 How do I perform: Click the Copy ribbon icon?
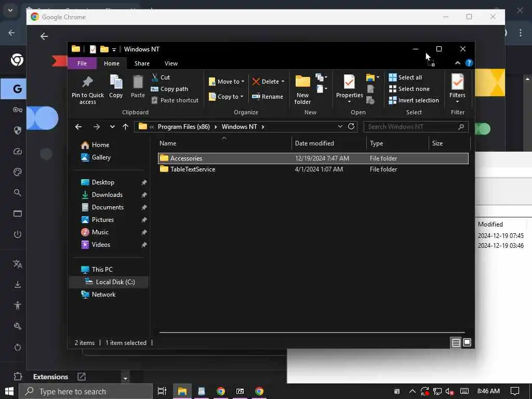point(116,87)
